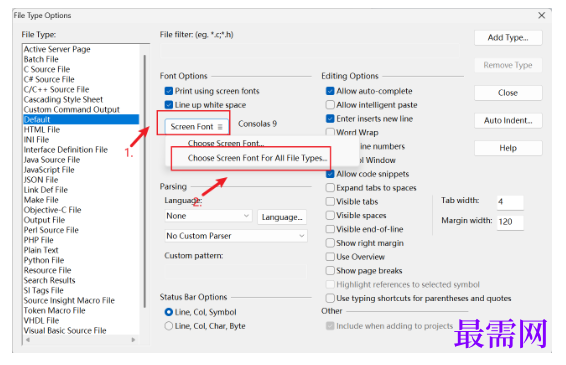
Task: Choose Screen Font For All File Types
Action: coord(257,158)
